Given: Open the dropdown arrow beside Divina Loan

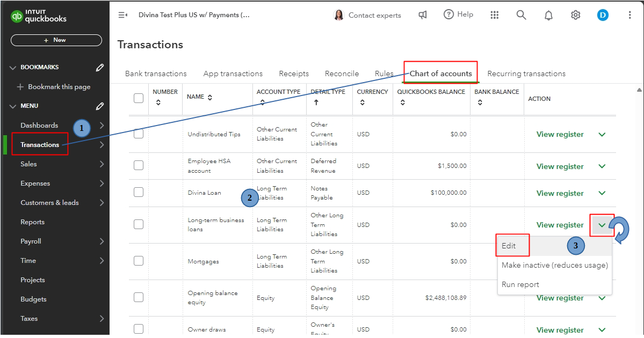Looking at the screenshot, I should [602, 193].
